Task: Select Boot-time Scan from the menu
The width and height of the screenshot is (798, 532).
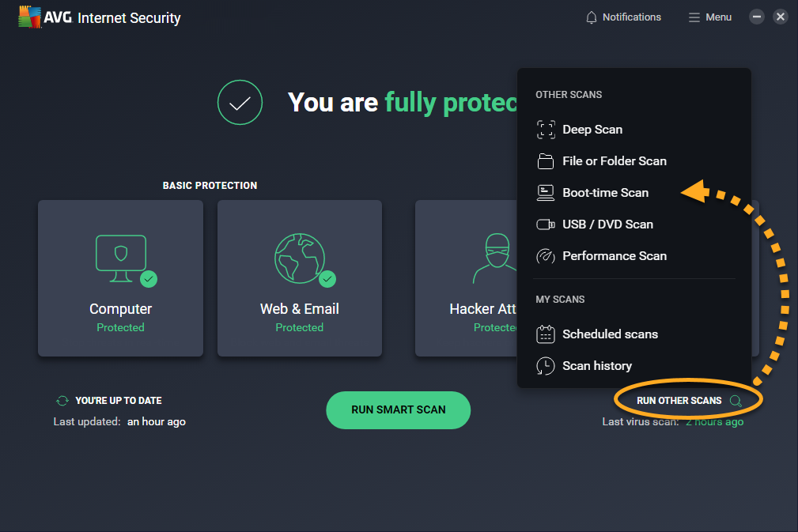Action: 605,193
